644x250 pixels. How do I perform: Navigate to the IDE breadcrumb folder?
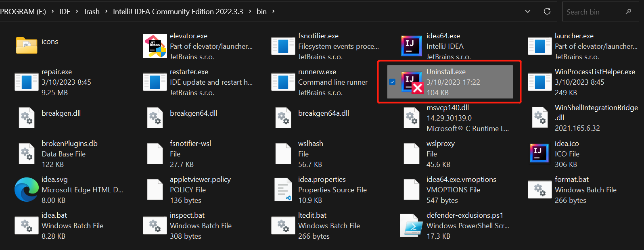pos(65,12)
